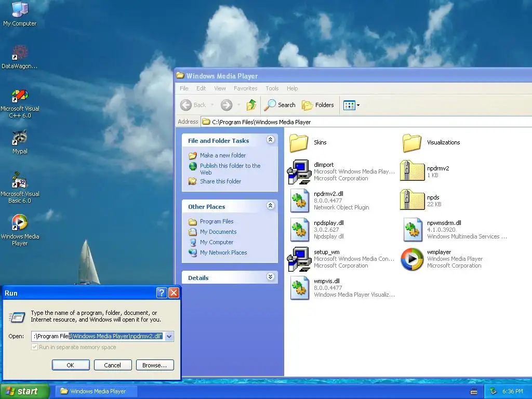Open the File menu
This screenshot has height=399, width=532.
(x=184, y=88)
